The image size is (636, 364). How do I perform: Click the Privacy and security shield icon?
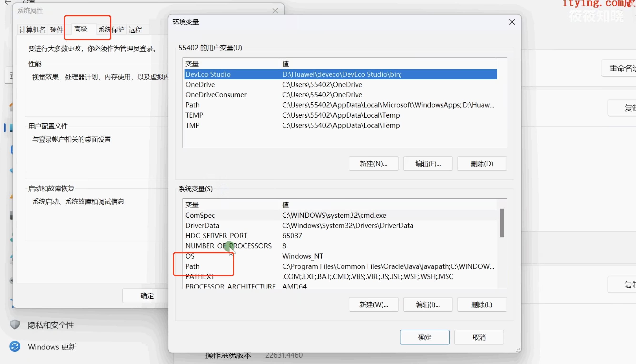click(15, 325)
